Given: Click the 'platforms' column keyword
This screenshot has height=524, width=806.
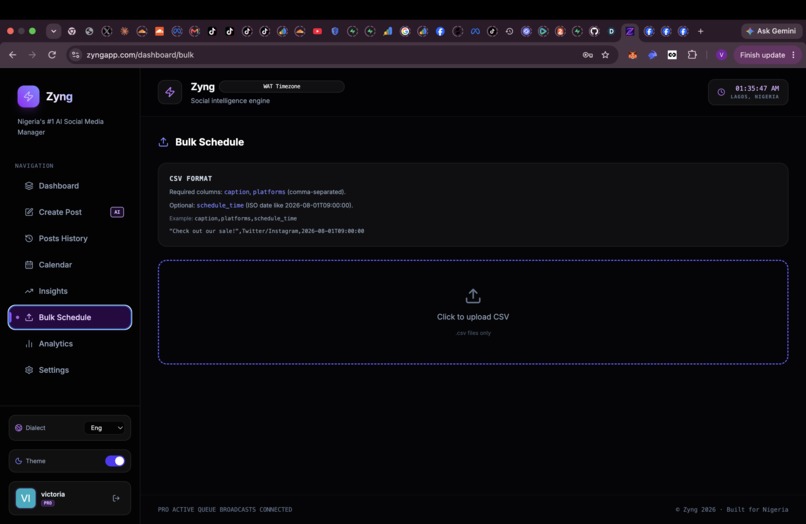Looking at the screenshot, I should point(269,192).
